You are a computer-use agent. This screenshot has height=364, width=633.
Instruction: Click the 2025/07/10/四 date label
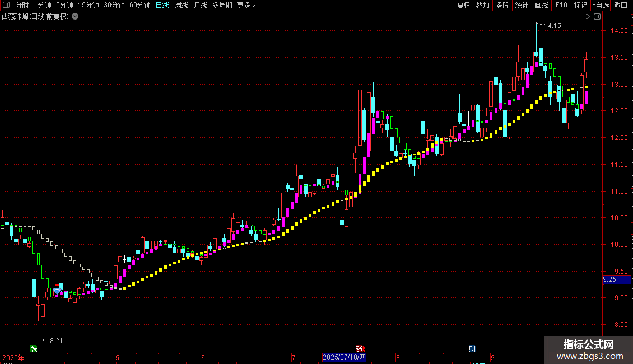(345, 357)
